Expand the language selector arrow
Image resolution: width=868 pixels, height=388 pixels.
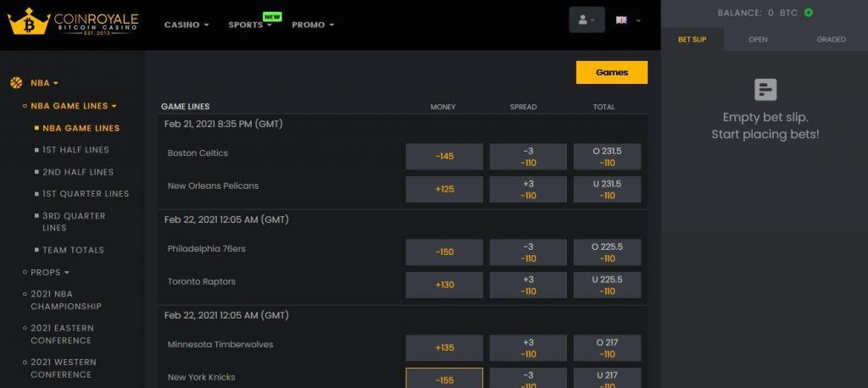click(638, 20)
